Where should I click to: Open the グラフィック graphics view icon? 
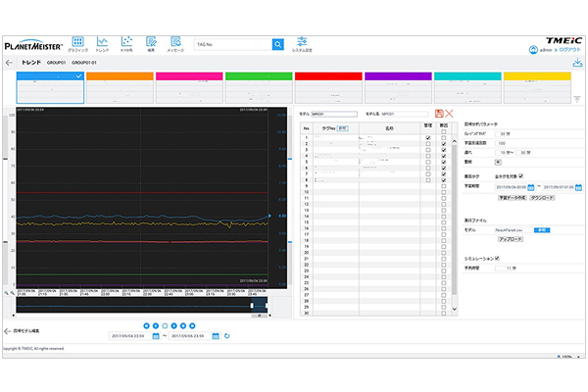(x=78, y=42)
